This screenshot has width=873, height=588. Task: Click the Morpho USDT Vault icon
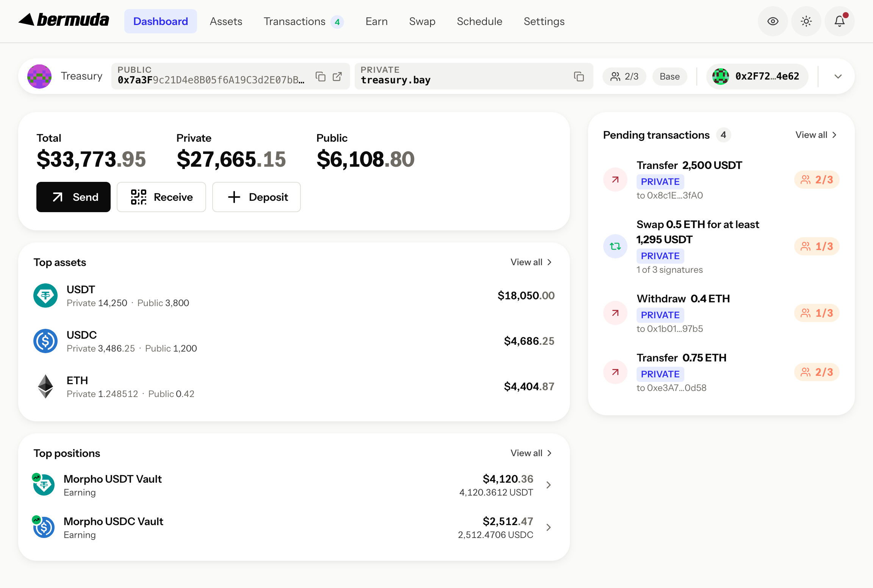tap(44, 485)
